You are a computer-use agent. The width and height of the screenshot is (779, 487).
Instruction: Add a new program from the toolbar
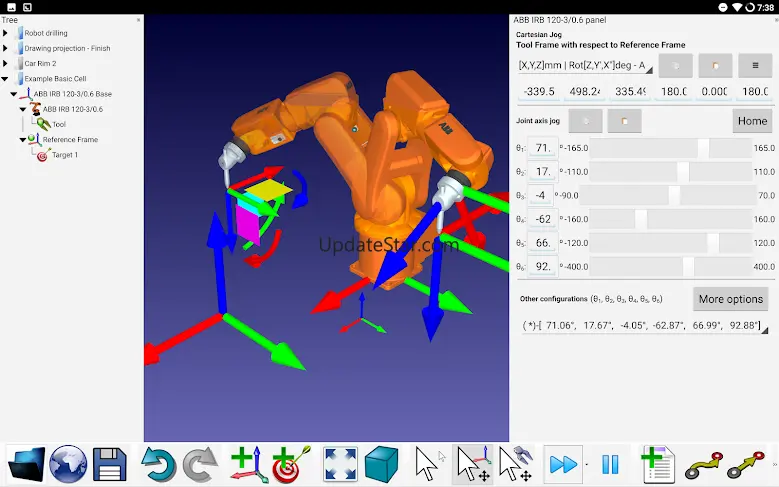point(658,465)
